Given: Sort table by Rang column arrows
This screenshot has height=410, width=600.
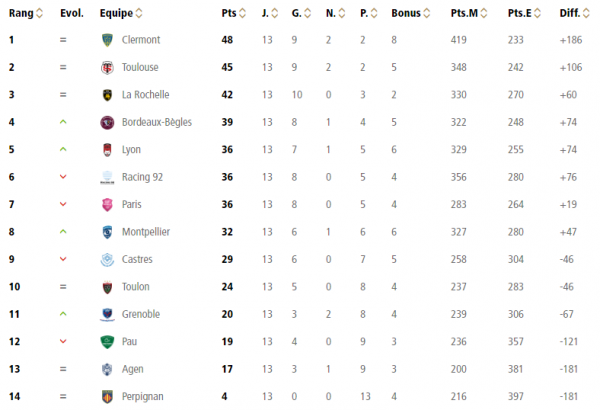Looking at the screenshot, I should click(38, 14).
